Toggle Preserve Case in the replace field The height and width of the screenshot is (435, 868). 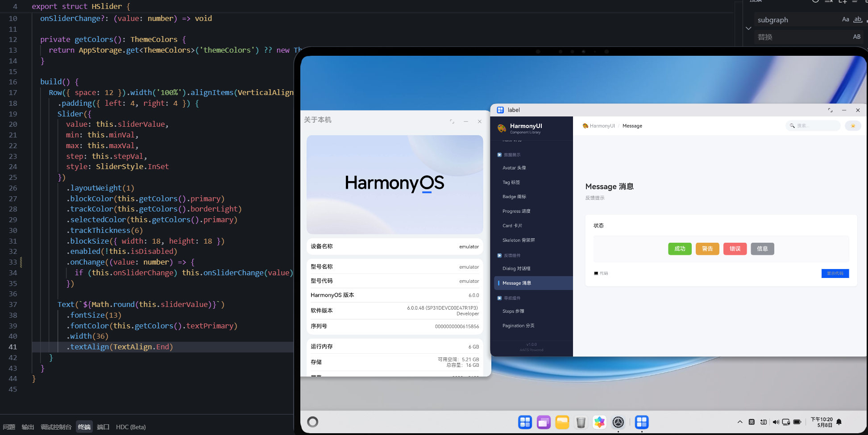point(856,37)
